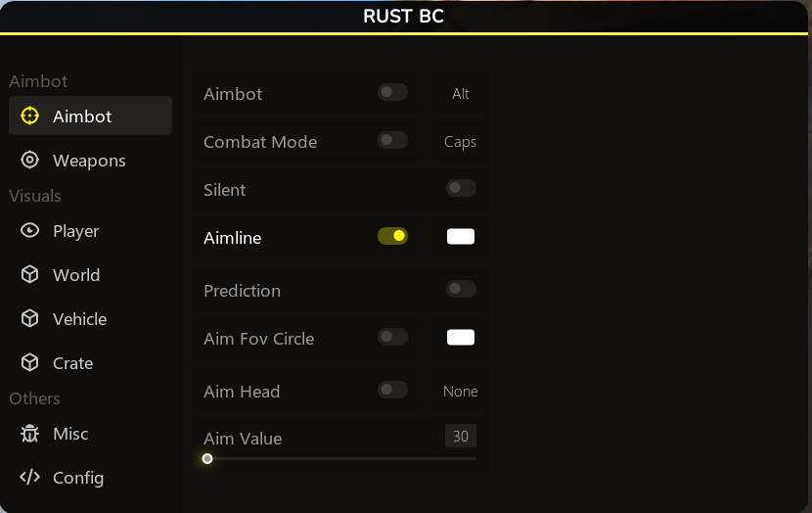Click the Vehicle cube icon
This screenshot has height=513, width=812.
click(x=30, y=319)
